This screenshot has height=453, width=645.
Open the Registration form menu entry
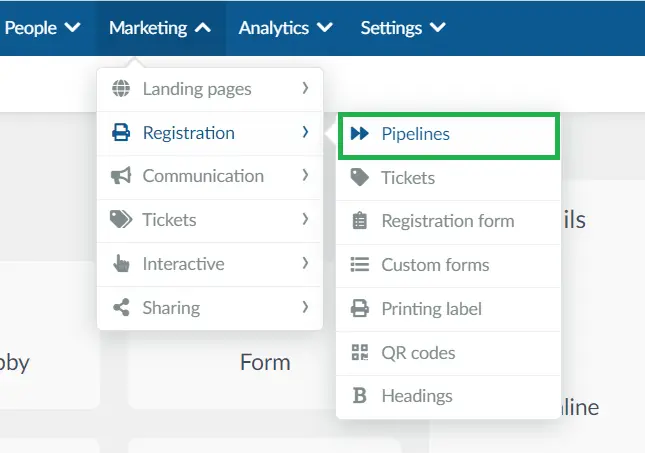(x=448, y=221)
